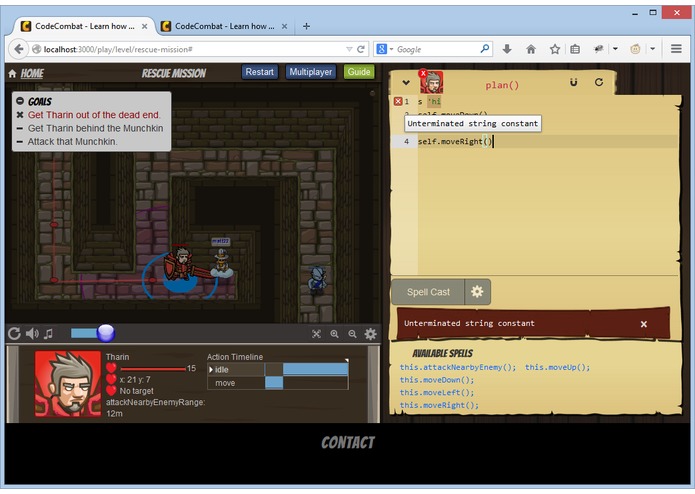Toggle the magnet debug icon
695x494 pixels.
click(573, 82)
